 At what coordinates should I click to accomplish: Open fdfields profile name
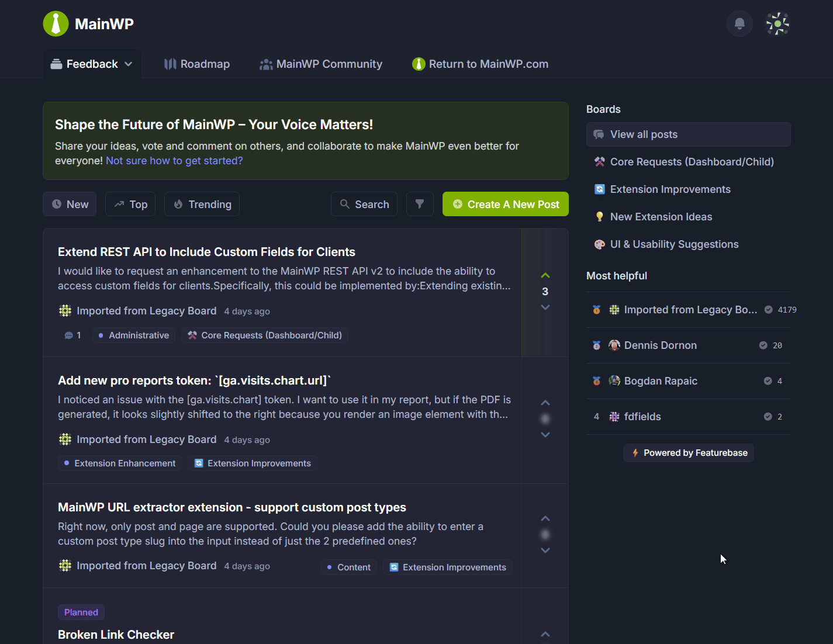[x=642, y=417]
